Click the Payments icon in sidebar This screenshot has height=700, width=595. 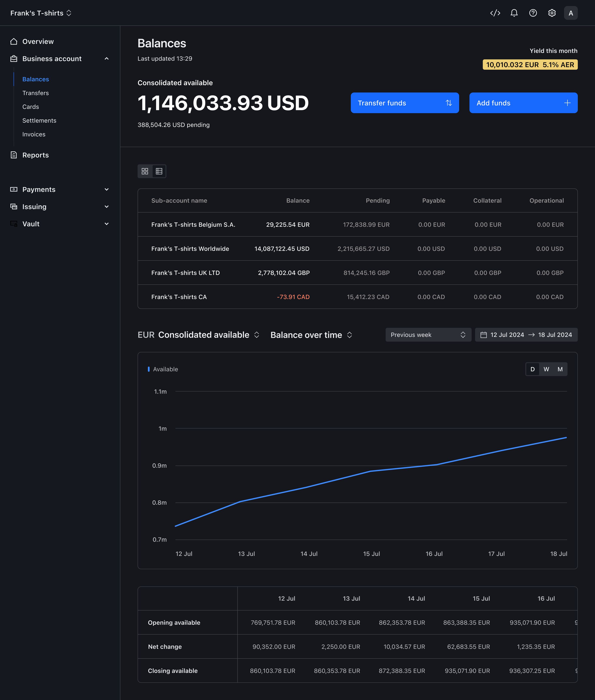click(x=14, y=189)
